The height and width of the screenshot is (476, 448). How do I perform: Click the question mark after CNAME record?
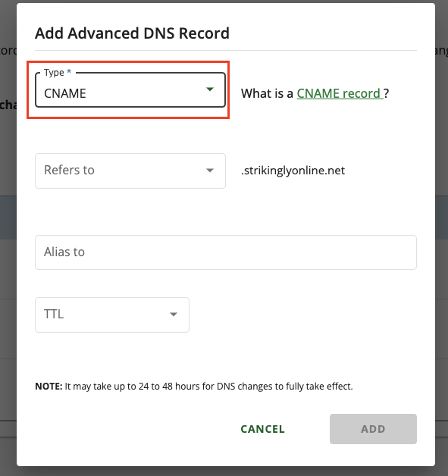tap(386, 93)
